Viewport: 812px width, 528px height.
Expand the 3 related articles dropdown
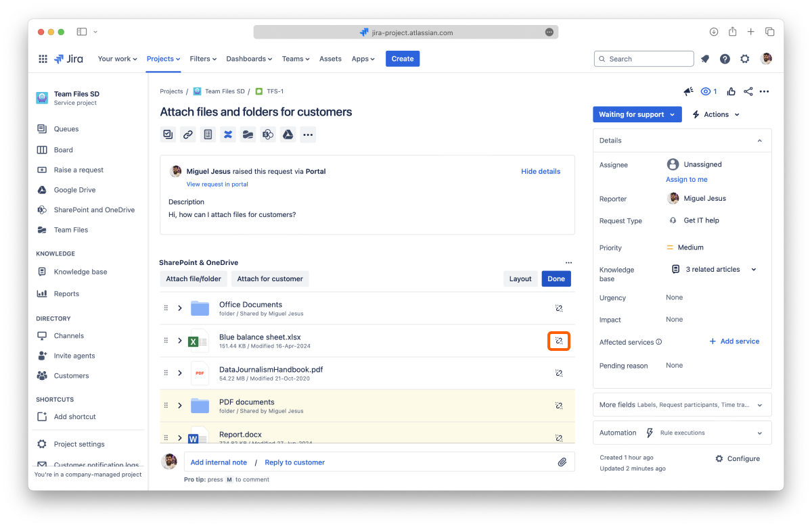click(x=754, y=270)
